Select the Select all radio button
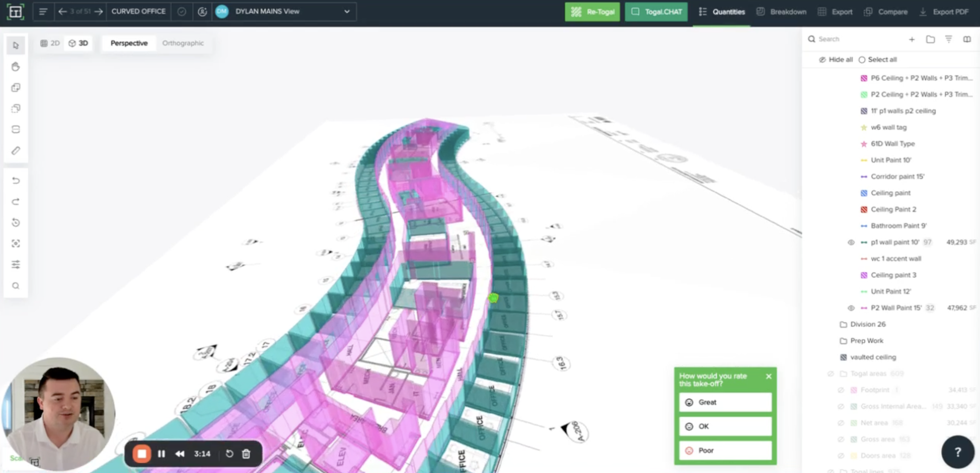 click(x=862, y=60)
